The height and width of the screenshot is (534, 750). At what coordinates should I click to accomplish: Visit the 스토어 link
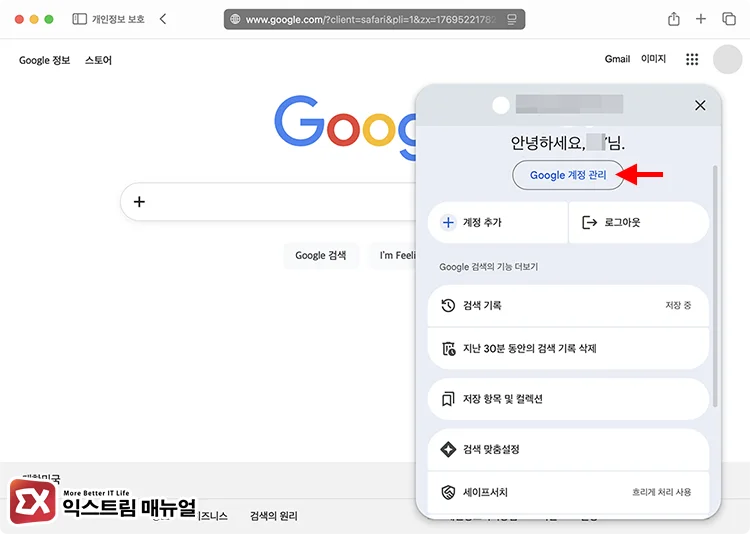click(98, 60)
